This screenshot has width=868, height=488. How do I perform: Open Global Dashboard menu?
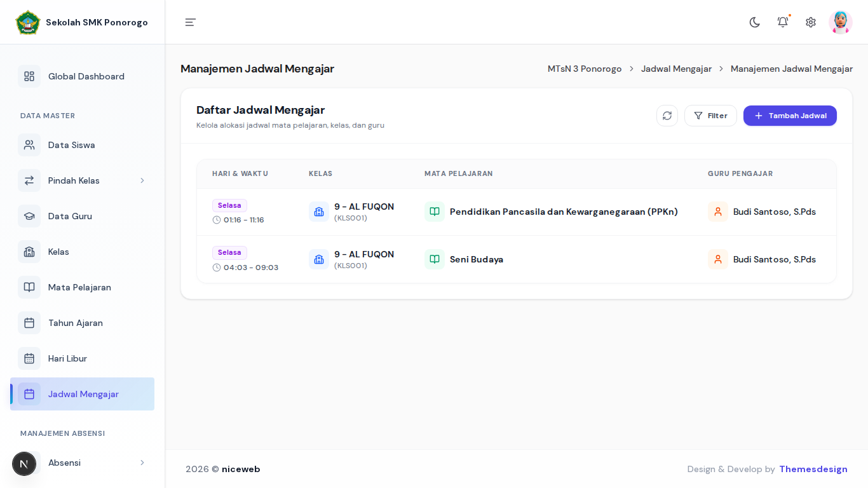(82, 76)
